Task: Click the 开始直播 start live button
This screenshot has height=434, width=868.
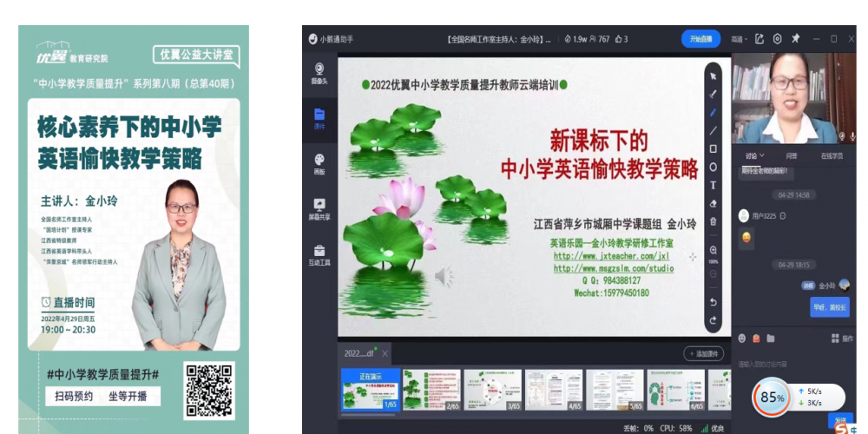Action: pos(700,39)
